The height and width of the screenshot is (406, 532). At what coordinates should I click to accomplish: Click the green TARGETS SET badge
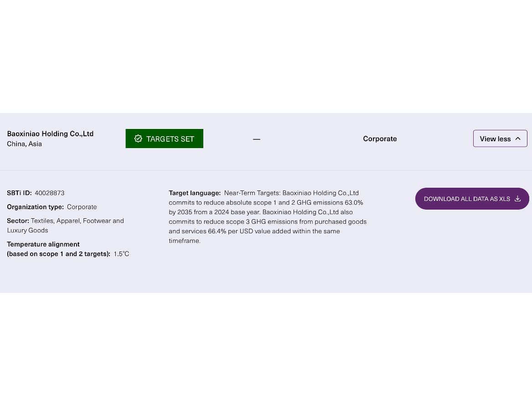coord(164,139)
